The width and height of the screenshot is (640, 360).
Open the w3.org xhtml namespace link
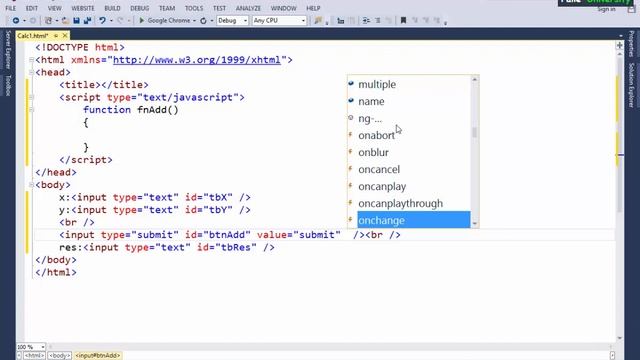[197, 60]
